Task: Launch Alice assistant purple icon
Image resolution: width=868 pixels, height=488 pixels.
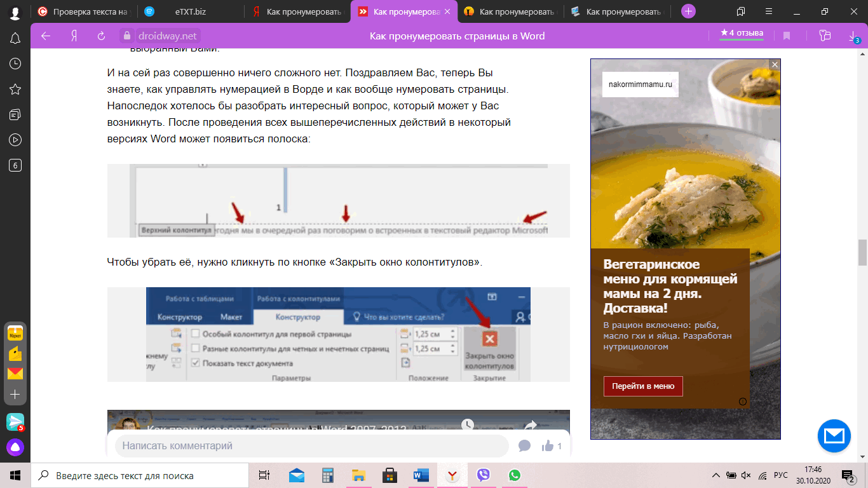Action: click(15, 447)
